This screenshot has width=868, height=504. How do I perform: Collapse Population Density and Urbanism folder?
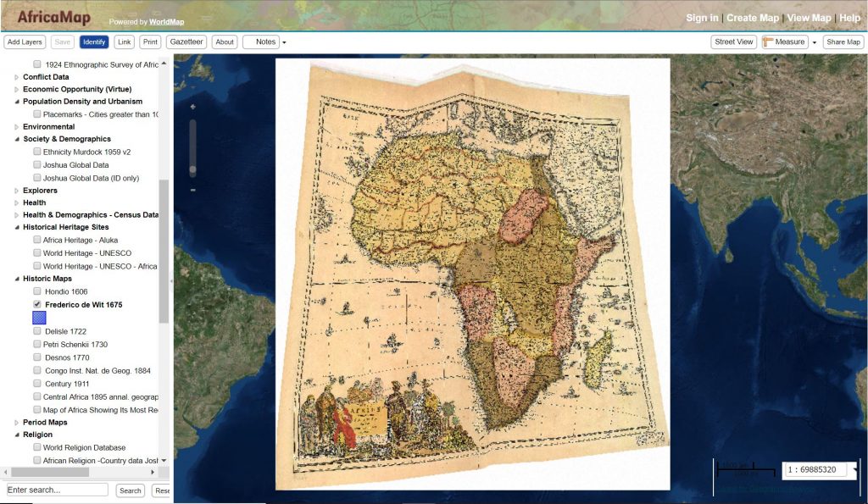(17, 102)
